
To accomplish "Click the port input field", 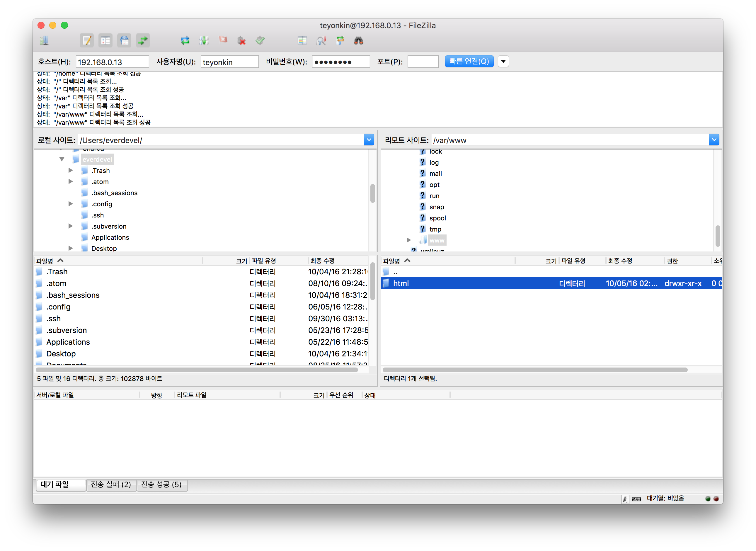I will [x=423, y=62].
